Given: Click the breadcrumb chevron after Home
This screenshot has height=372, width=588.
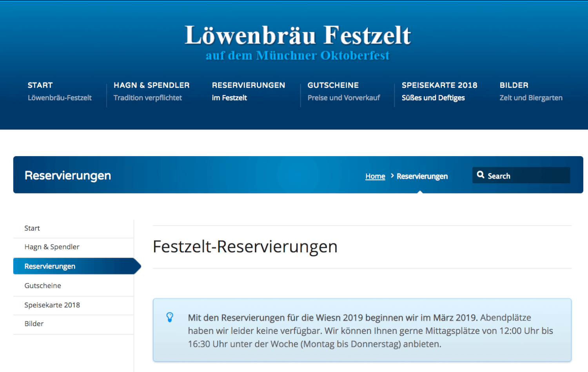Looking at the screenshot, I should pyautogui.click(x=392, y=176).
